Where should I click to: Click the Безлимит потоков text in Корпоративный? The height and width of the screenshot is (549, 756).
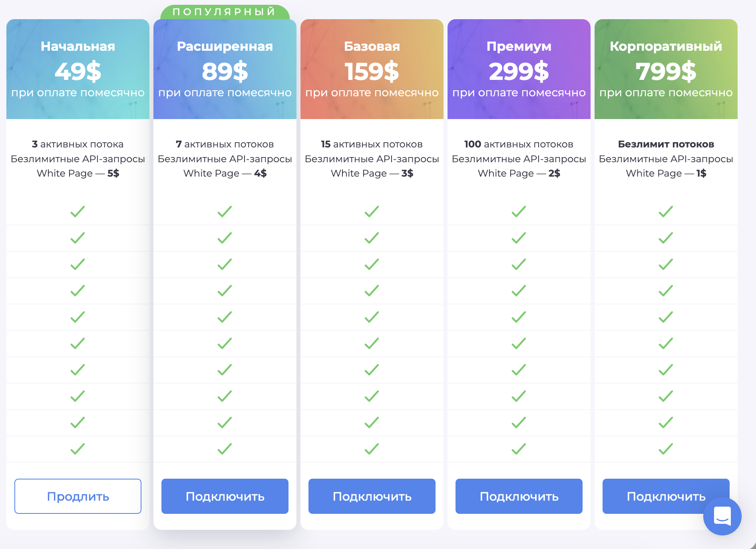pyautogui.click(x=666, y=144)
